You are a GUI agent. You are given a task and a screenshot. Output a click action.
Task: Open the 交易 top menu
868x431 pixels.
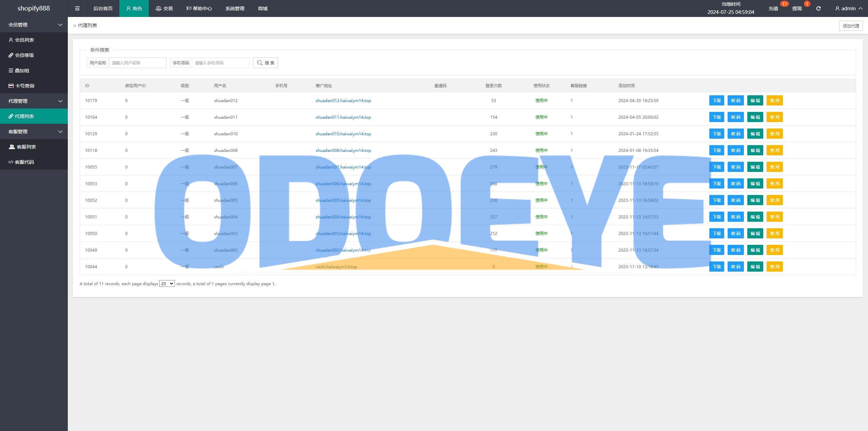[x=164, y=8]
